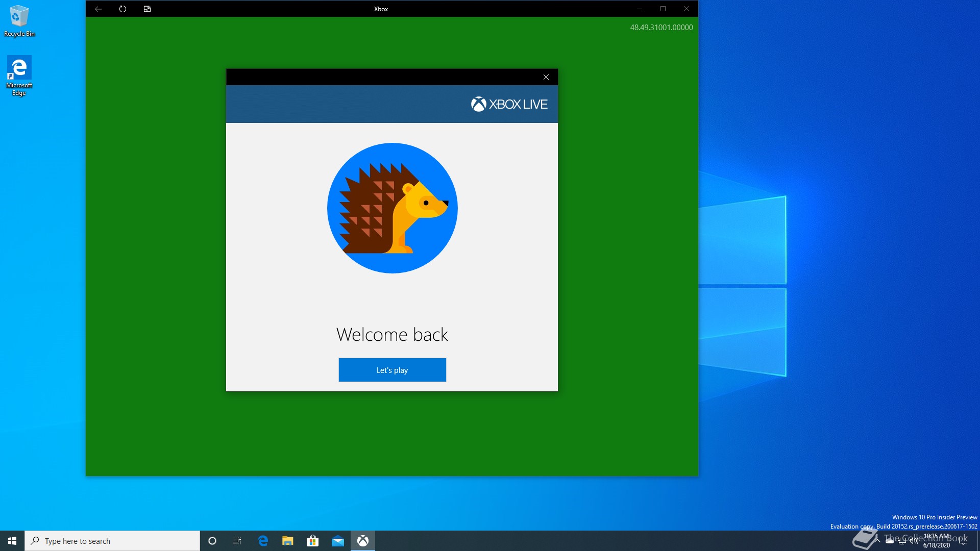Open the Action Center notifications icon
Screen dimensions: 980x551
(x=963, y=541)
